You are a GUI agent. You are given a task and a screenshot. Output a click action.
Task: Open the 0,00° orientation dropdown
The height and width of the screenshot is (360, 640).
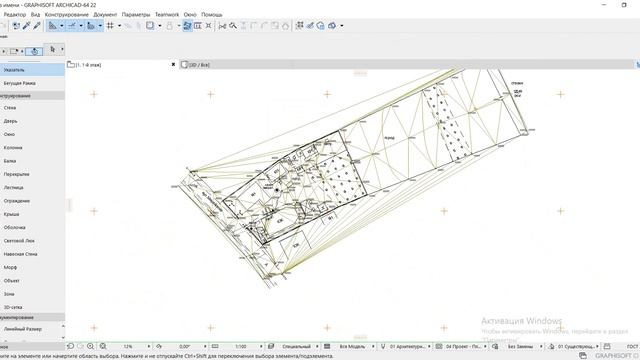185,347
